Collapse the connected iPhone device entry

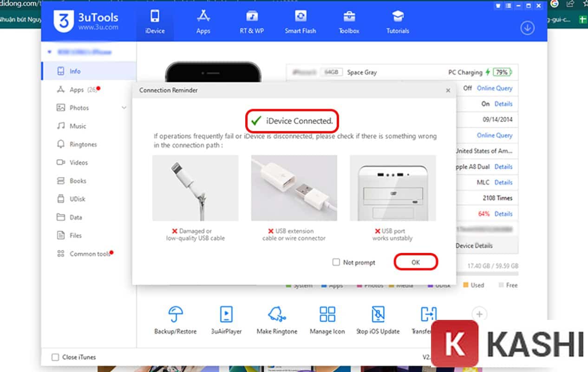point(49,52)
